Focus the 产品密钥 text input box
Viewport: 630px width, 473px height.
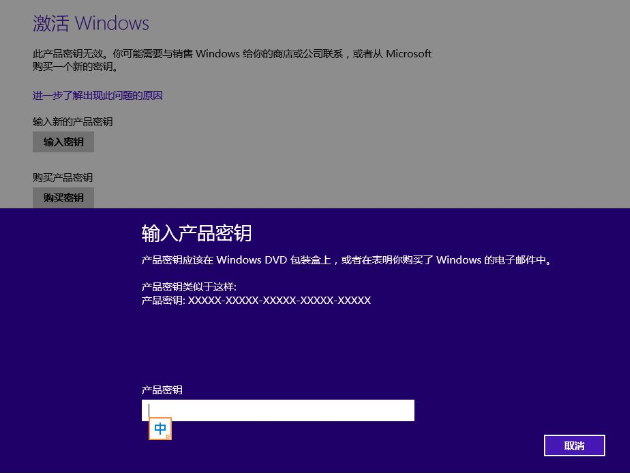pyautogui.click(x=278, y=410)
